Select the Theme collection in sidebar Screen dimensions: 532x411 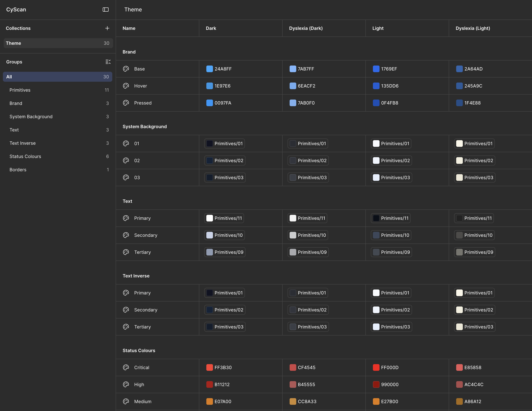(x=58, y=43)
